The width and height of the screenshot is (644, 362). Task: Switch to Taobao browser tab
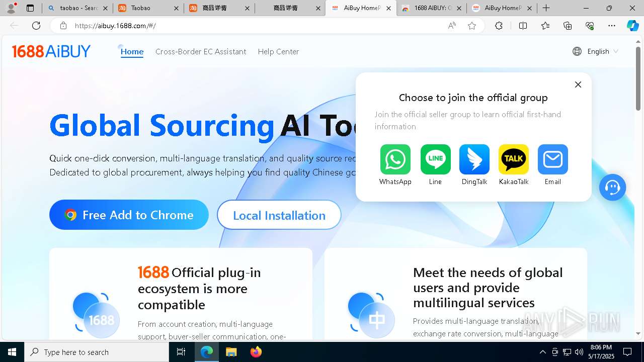click(147, 8)
